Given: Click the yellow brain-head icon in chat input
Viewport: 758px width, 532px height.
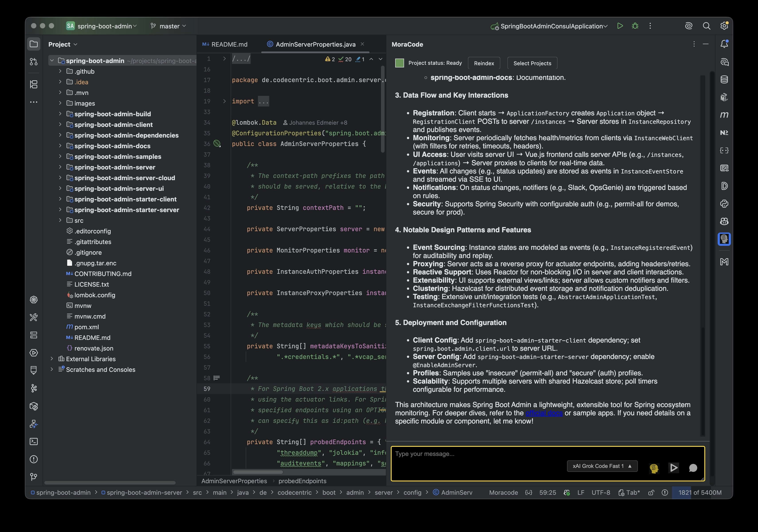Looking at the screenshot, I should [654, 468].
